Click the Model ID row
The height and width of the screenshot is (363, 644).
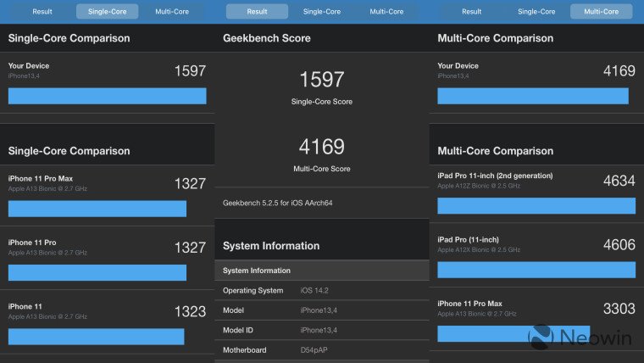pos(322,330)
